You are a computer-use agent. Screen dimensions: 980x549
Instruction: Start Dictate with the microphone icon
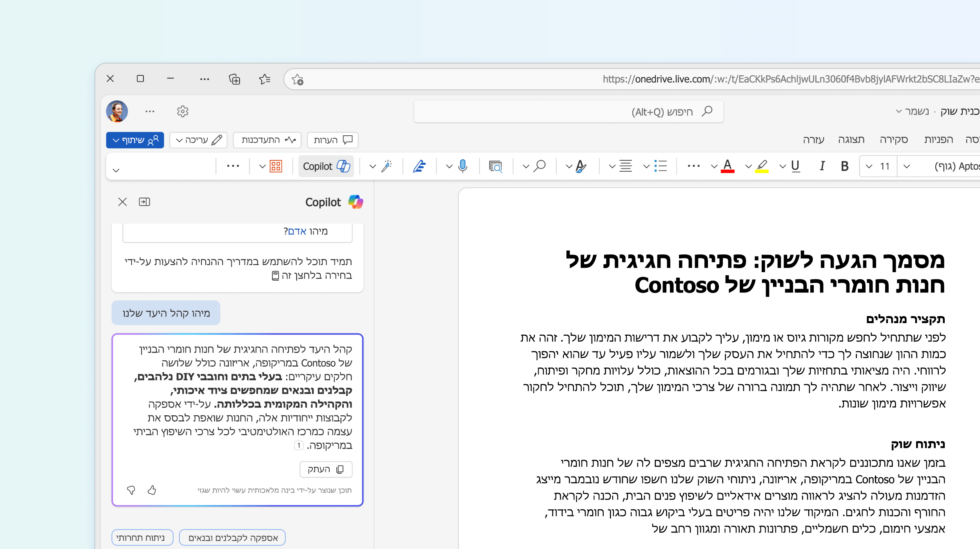[x=463, y=166]
